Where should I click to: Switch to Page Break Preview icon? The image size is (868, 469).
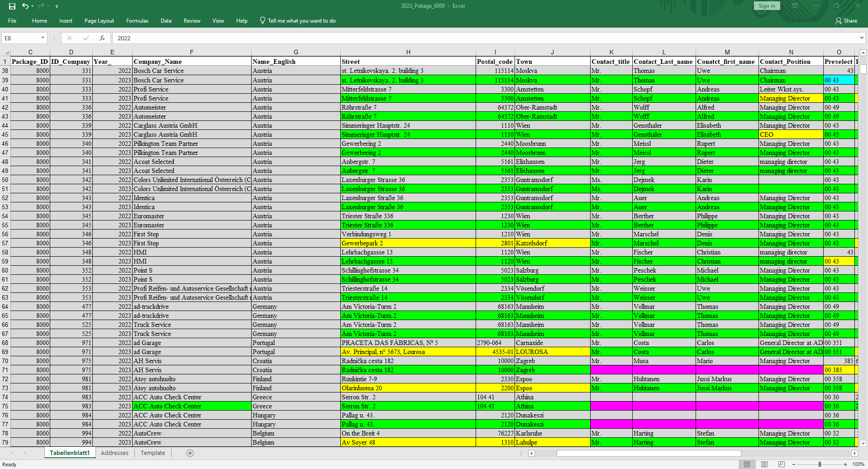[x=782, y=464]
